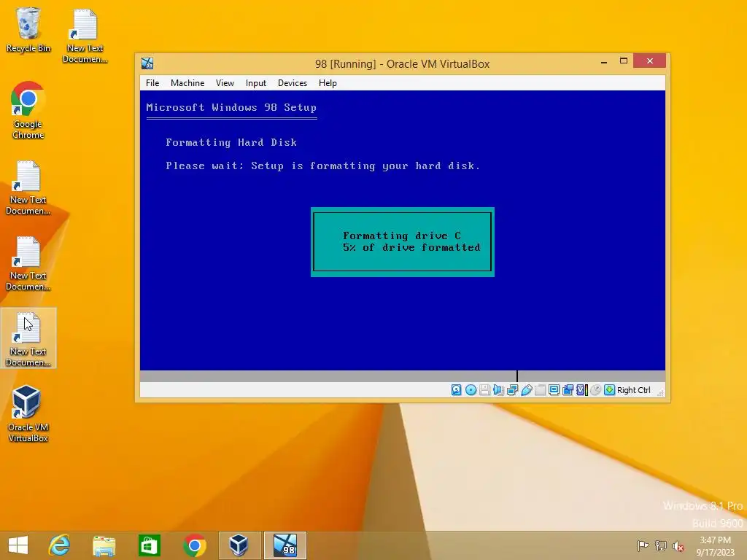Screen dimensions: 747x560
Task: Minimize the VirtualBox VM window
Action: pyautogui.click(x=603, y=61)
